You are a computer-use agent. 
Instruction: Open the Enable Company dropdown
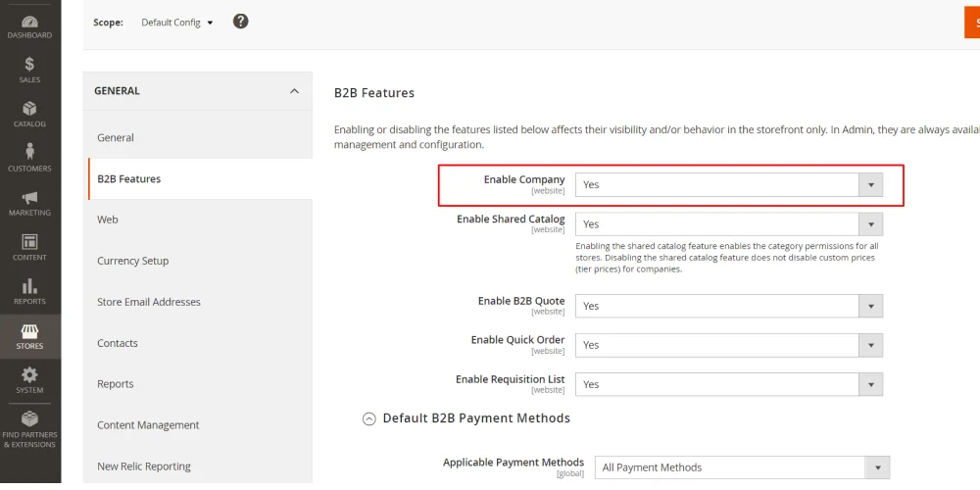pos(728,184)
